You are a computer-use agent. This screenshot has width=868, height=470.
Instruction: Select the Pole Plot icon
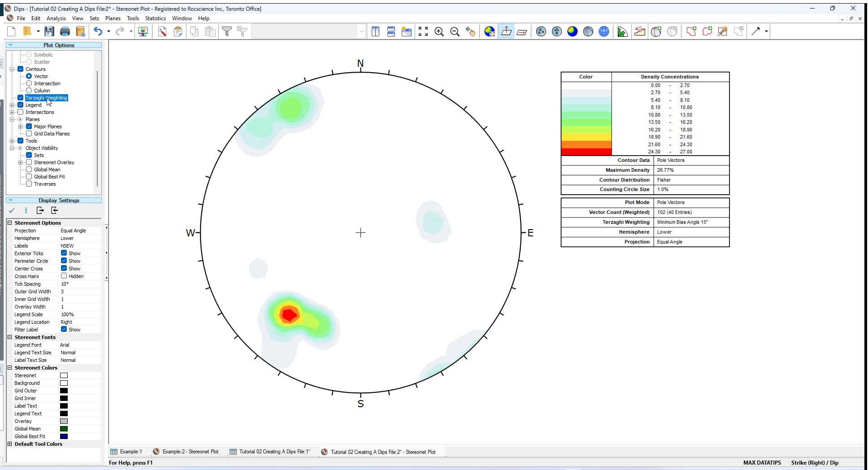pyautogui.click(x=541, y=31)
